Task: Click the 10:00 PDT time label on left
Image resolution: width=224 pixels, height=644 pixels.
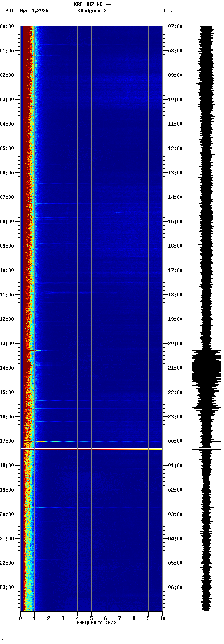Action: pyautogui.click(x=7, y=270)
